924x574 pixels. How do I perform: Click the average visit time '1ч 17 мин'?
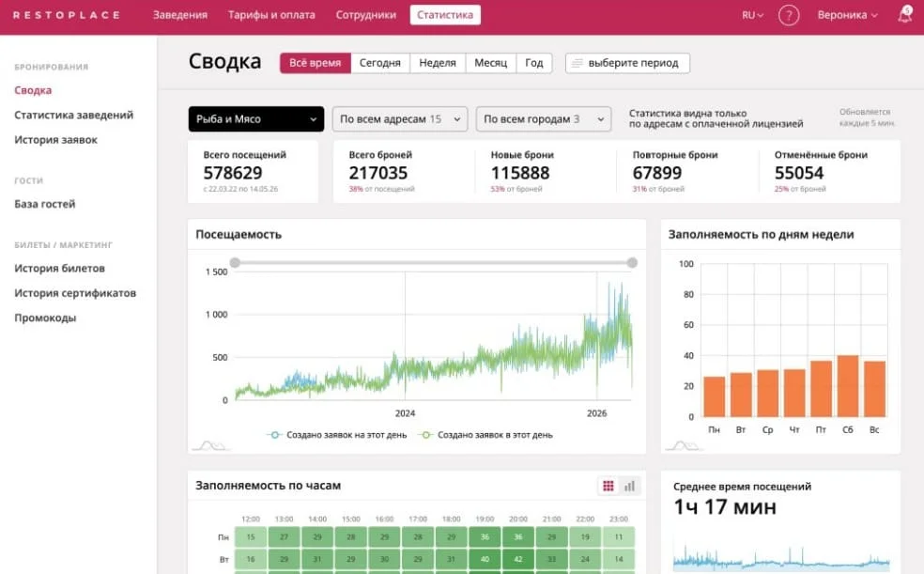725,506
